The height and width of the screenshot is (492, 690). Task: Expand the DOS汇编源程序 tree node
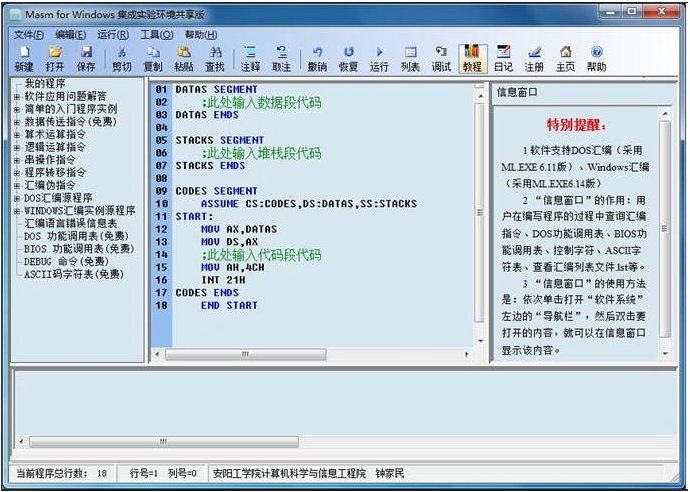(17, 198)
